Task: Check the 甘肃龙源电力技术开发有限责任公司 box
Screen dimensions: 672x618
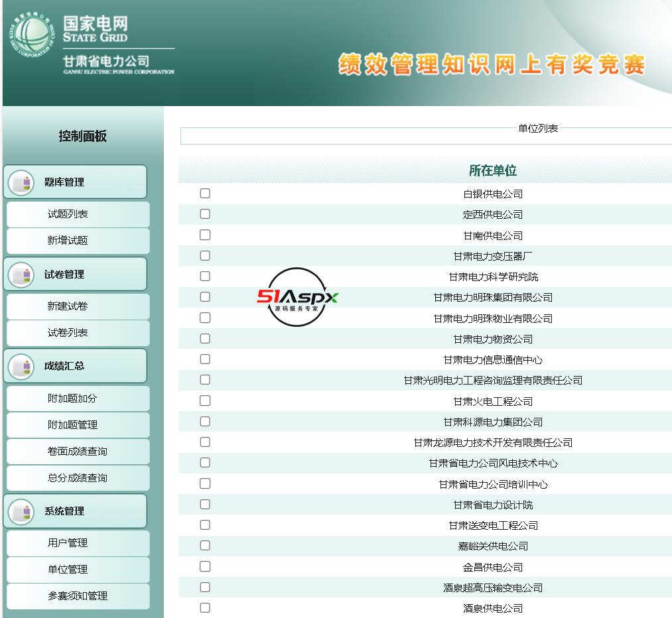Action: pyautogui.click(x=205, y=442)
